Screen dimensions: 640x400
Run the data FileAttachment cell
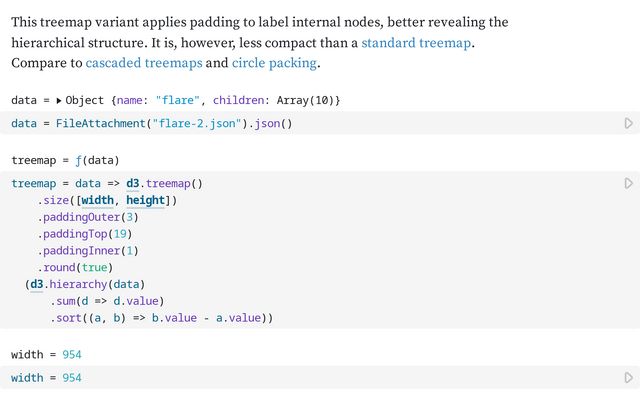click(x=628, y=123)
